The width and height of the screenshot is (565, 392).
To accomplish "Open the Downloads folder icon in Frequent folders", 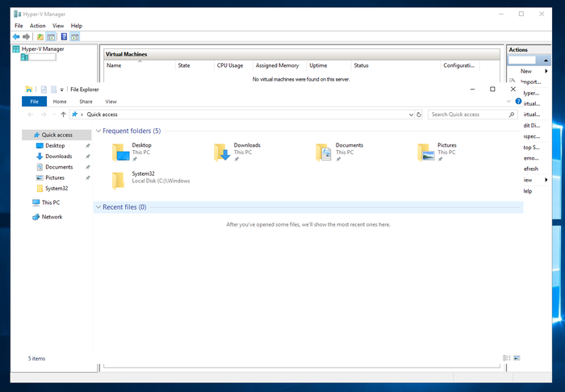I will click(x=222, y=152).
